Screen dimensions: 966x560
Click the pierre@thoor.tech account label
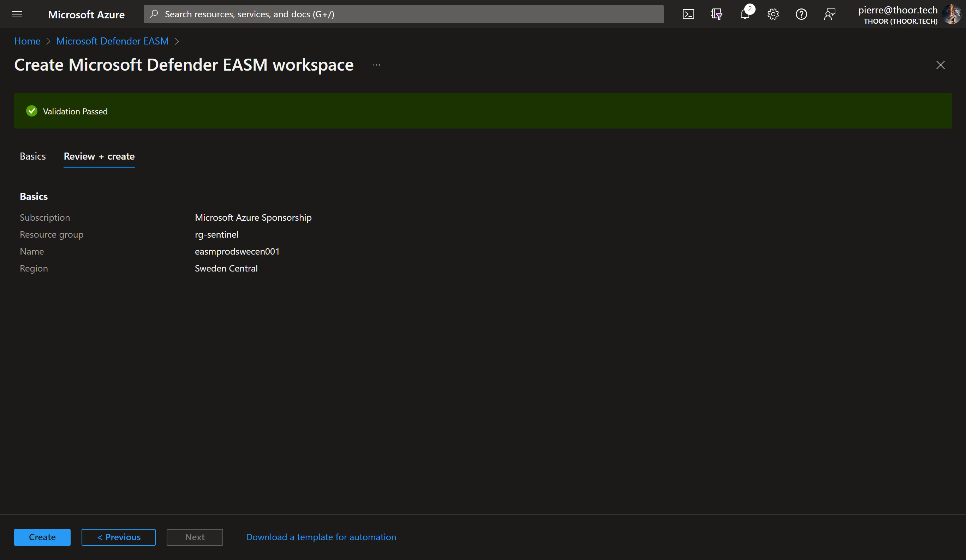tap(898, 10)
